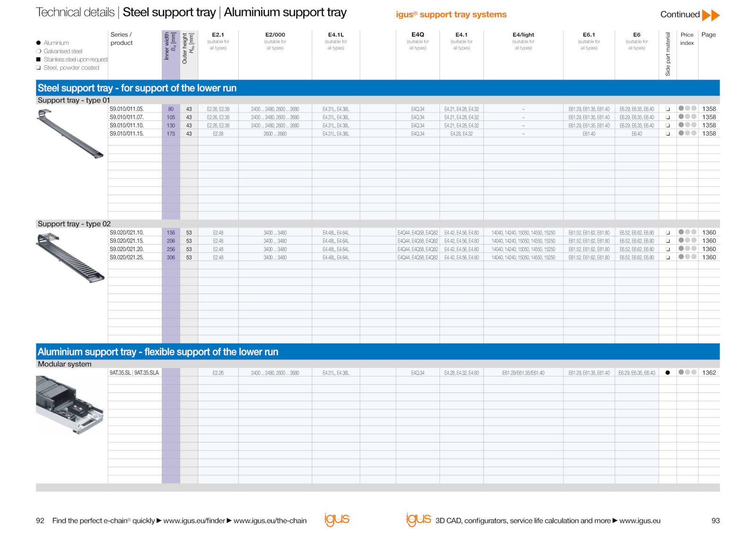756x534 pixels.
Task: Click product code S9.010/011.05.
Action: pyautogui.click(x=127, y=109)
